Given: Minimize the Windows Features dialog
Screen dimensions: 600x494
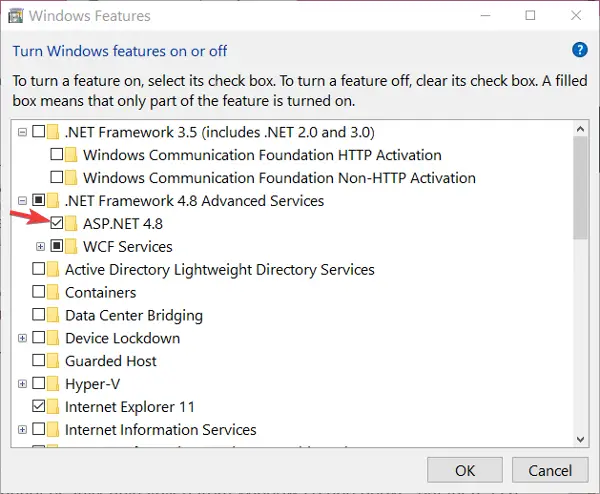Looking at the screenshot, I should pos(486,15).
